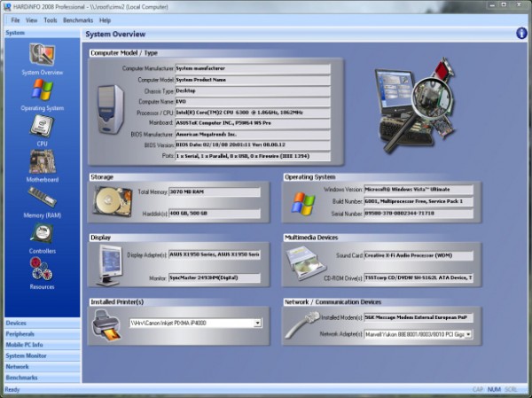This screenshot has width=532, height=398.
Task: Open Memory (RAM) details
Action: [x=42, y=198]
